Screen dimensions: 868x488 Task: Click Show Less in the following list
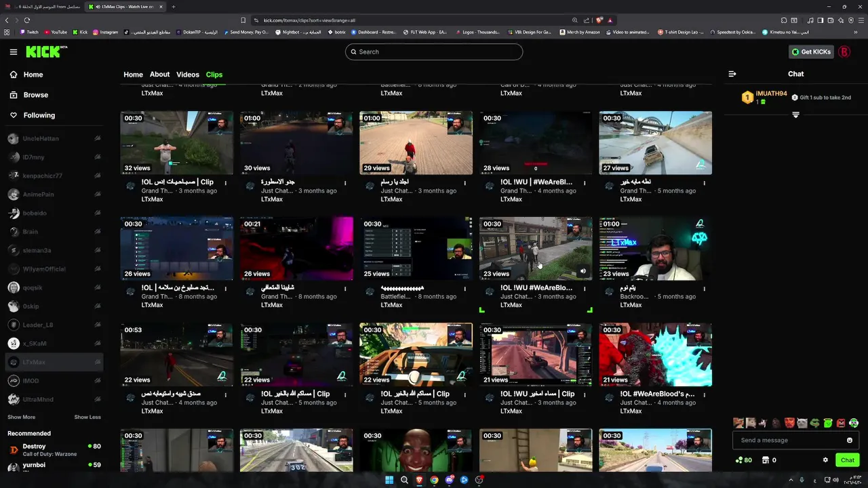click(87, 417)
